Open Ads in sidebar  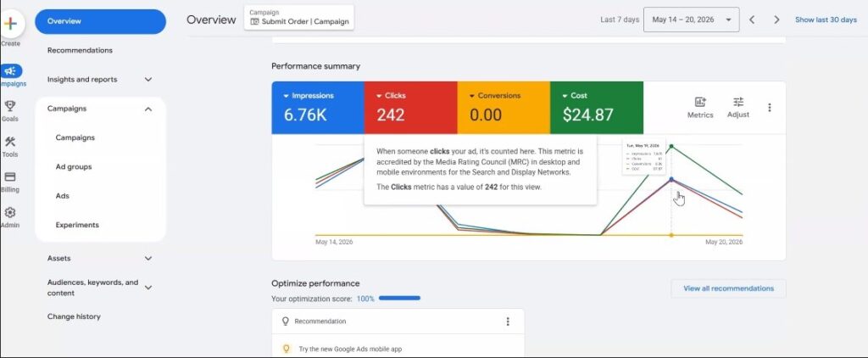pyautogui.click(x=63, y=196)
